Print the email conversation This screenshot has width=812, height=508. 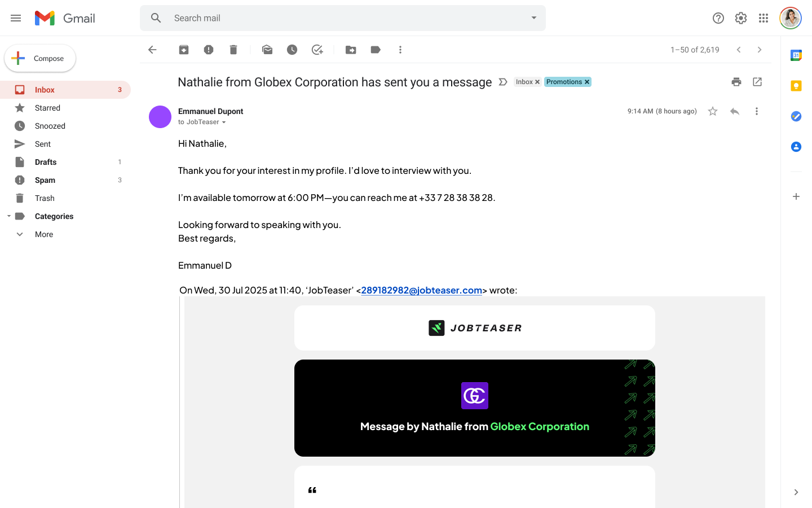(x=736, y=82)
